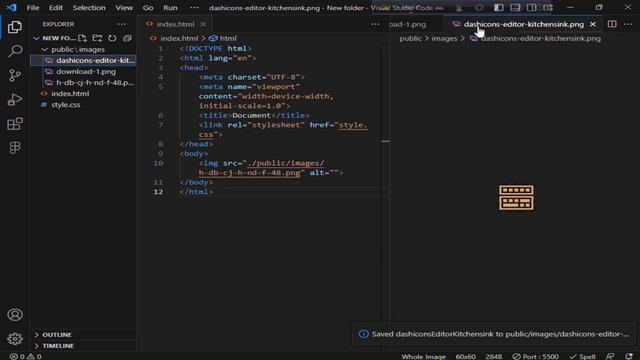Viewport: 640px width, 360px height.
Task: Create a new folder in Explorer
Action: (97, 38)
